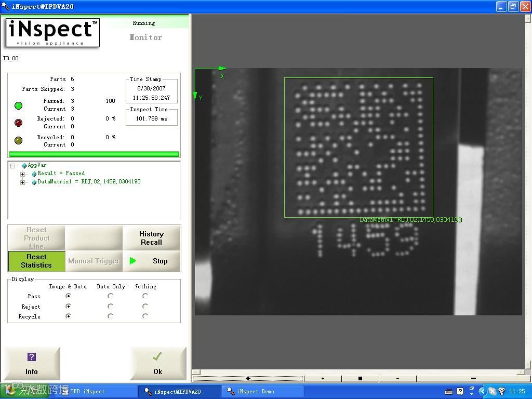Click the Parts Skipped value
Image resolution: width=532 pixels, height=399 pixels.
72,89
